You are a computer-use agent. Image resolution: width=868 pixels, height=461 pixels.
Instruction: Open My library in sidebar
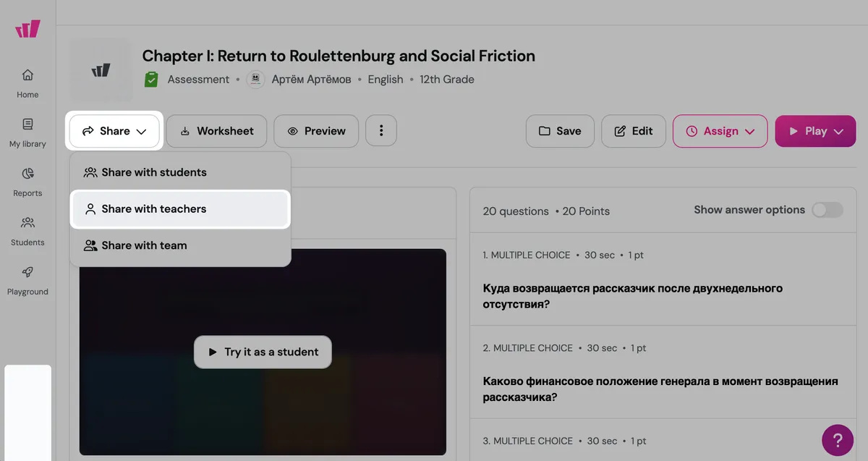point(27,133)
